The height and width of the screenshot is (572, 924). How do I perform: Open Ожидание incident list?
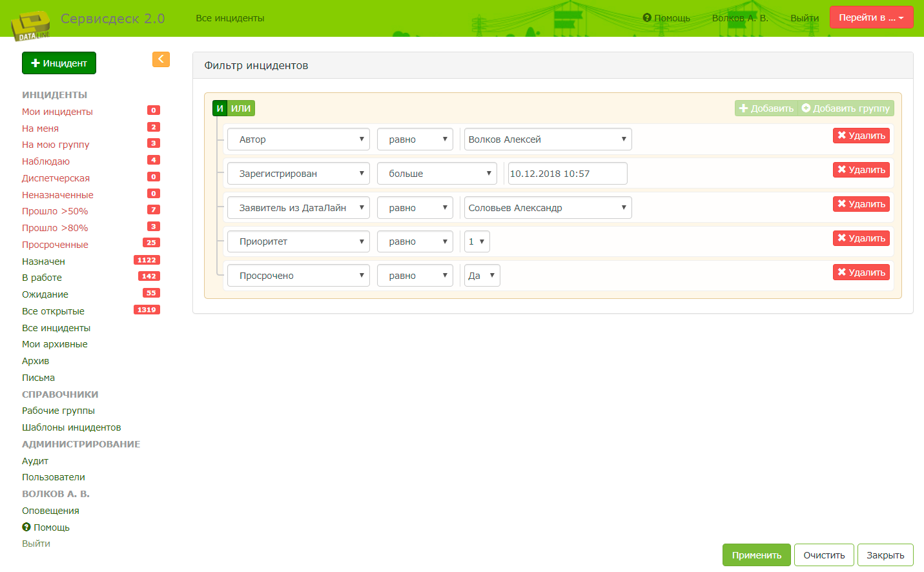[x=45, y=294]
